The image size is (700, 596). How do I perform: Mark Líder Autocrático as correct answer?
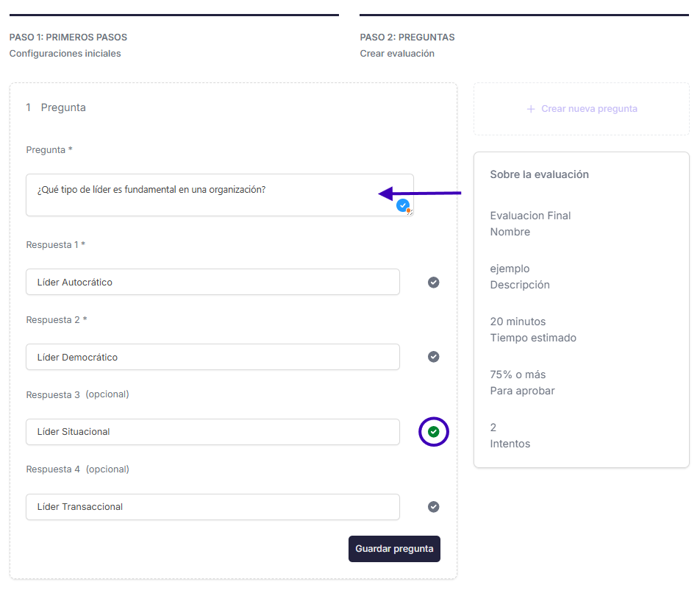pos(433,283)
